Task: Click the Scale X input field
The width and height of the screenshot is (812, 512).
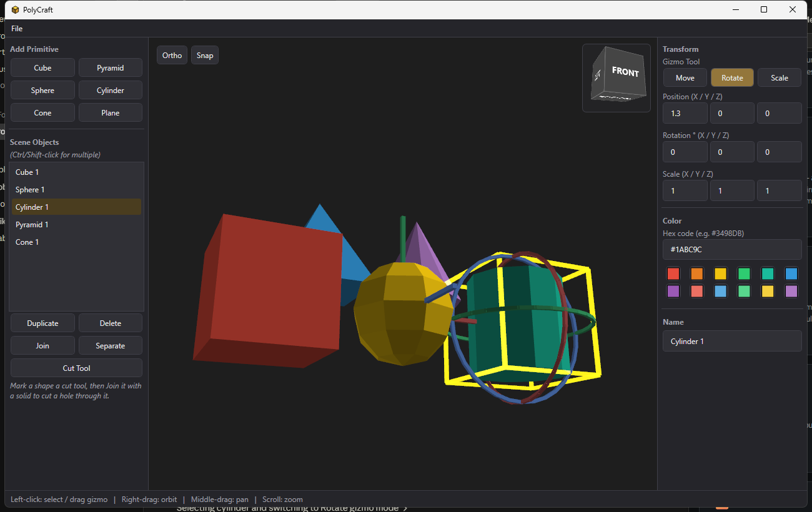Action: click(685, 190)
